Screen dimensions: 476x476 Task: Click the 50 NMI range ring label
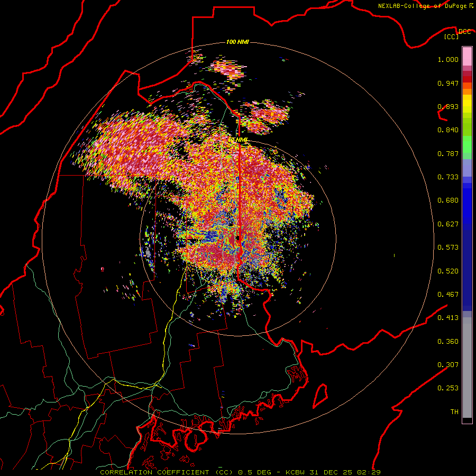(239, 140)
